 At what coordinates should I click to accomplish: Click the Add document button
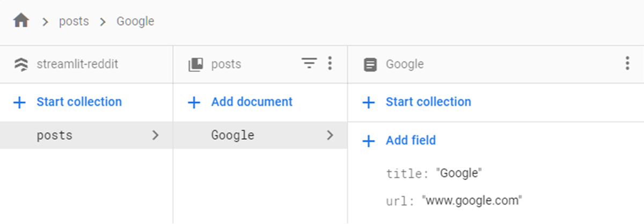click(252, 102)
